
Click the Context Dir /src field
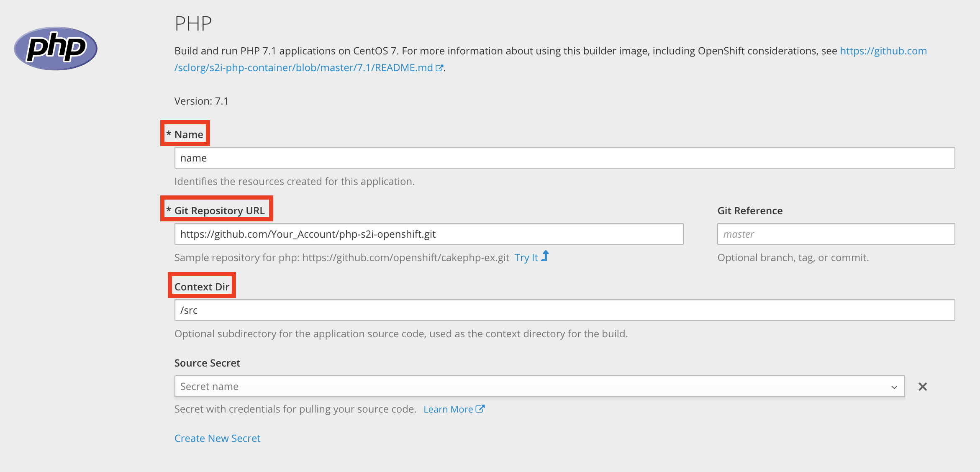click(564, 310)
